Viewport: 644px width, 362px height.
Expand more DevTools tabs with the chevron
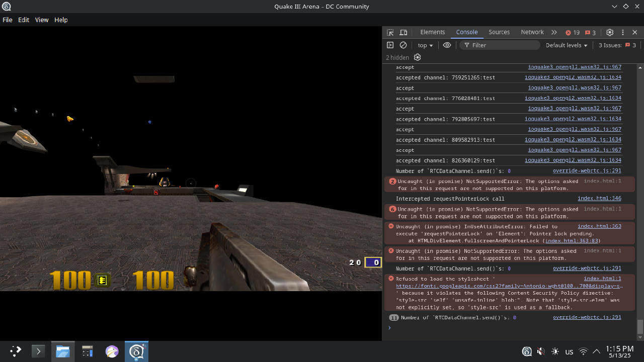pyautogui.click(x=554, y=32)
